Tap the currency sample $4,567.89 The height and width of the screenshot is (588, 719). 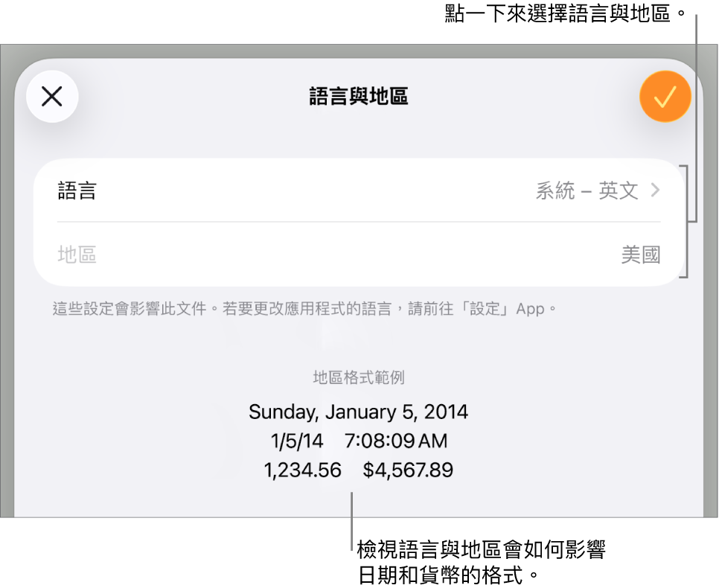pos(408,470)
